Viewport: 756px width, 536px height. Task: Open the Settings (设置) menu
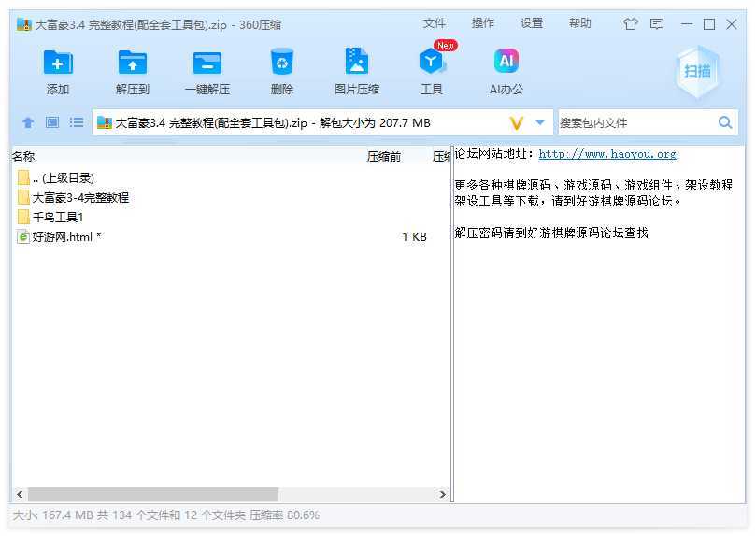(532, 23)
